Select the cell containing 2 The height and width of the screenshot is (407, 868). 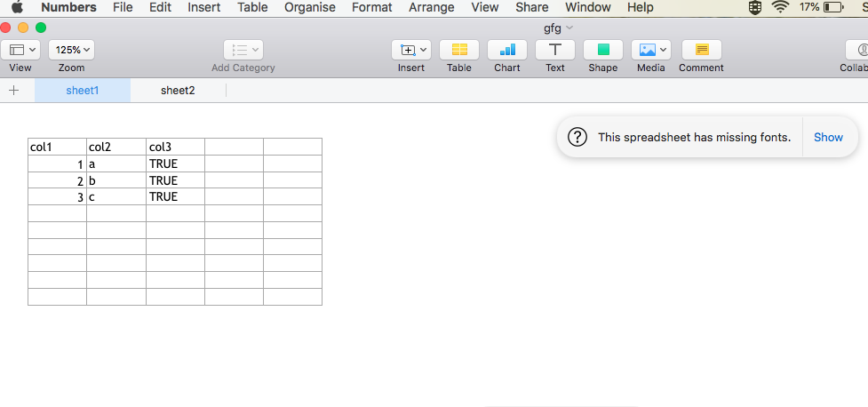pos(58,180)
